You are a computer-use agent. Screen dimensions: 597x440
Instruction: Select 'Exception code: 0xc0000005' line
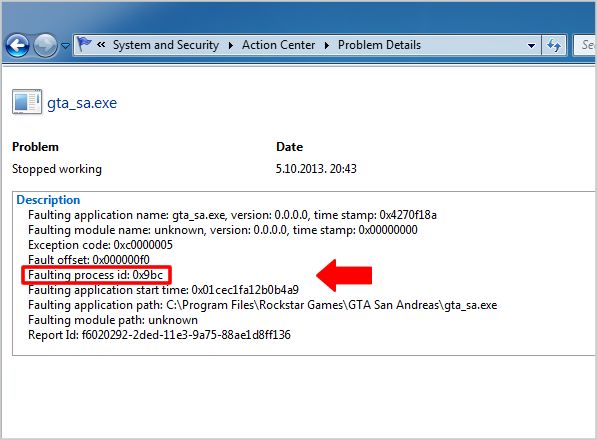[100, 245]
